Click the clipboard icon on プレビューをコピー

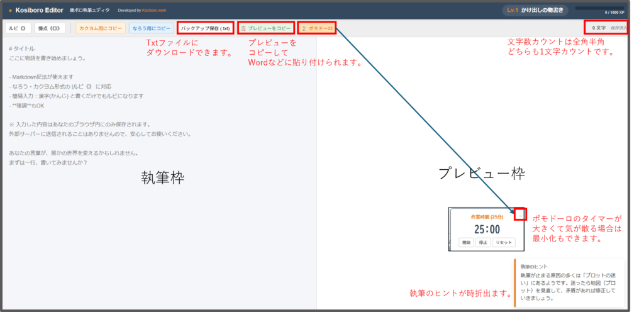(x=244, y=28)
